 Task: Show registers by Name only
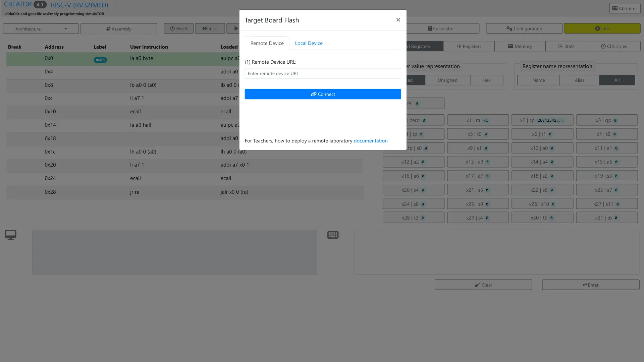click(x=538, y=80)
